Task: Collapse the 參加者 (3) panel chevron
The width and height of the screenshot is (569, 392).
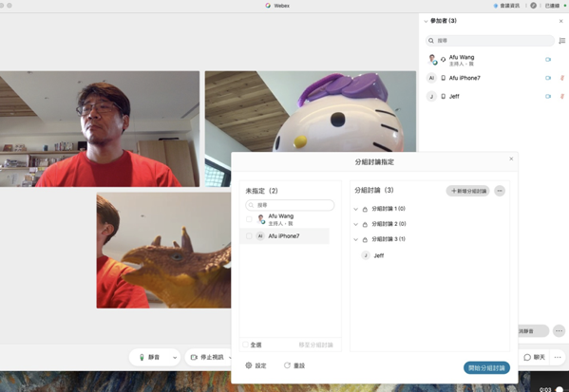Action: tap(426, 21)
